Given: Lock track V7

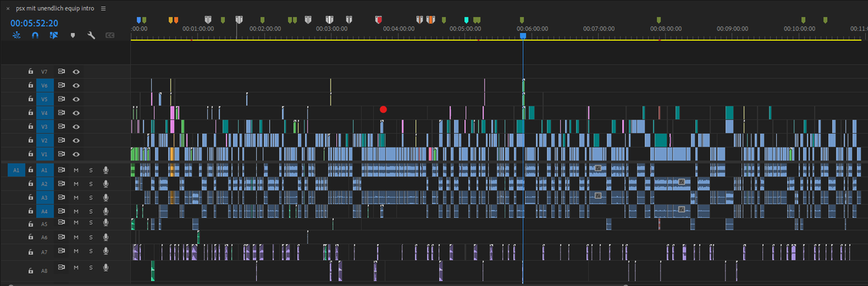Looking at the screenshot, I should (x=30, y=72).
